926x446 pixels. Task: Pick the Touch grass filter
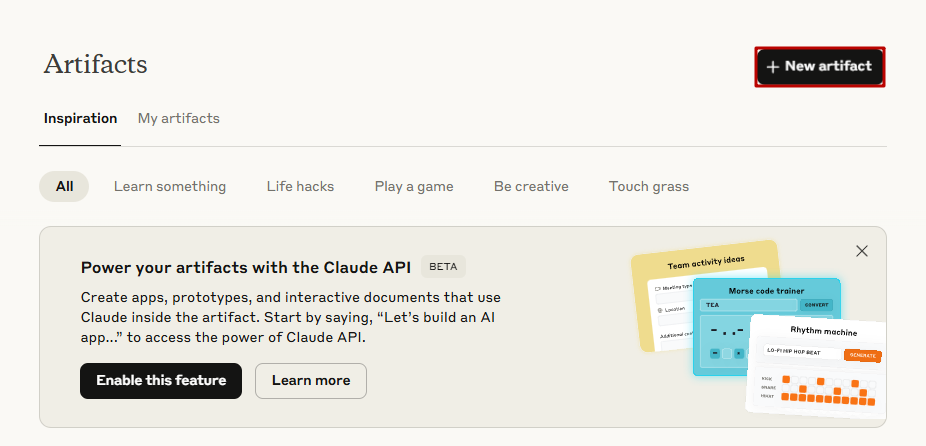pos(648,187)
